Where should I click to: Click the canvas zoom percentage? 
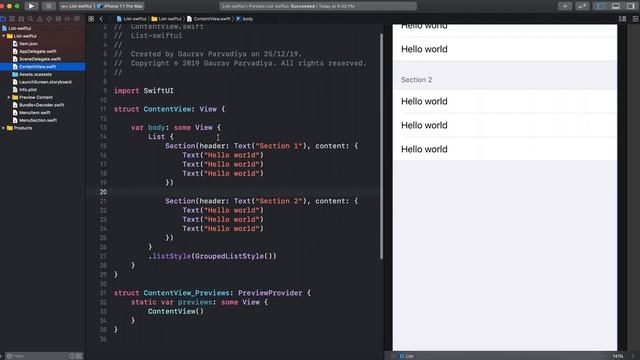tap(618, 356)
